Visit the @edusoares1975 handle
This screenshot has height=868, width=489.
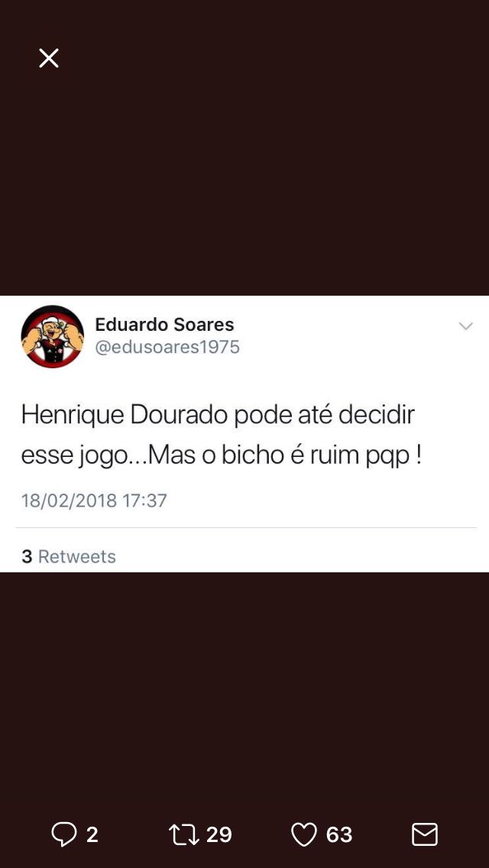pos(167,348)
